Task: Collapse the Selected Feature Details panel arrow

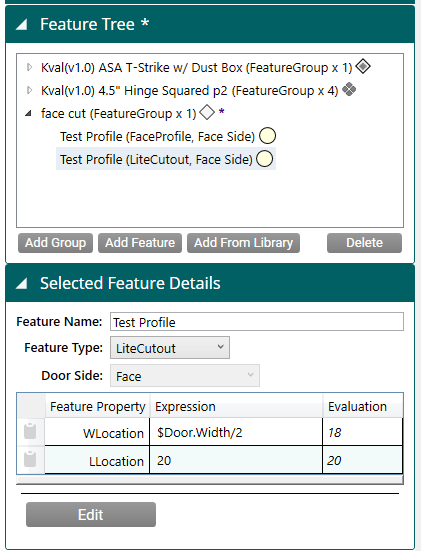Action: point(22,283)
